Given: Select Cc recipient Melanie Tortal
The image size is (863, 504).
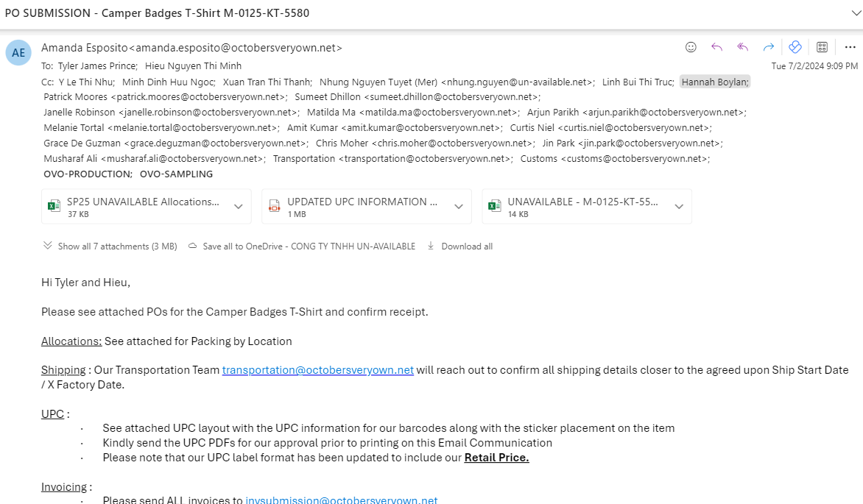Looking at the screenshot, I should [x=161, y=127].
